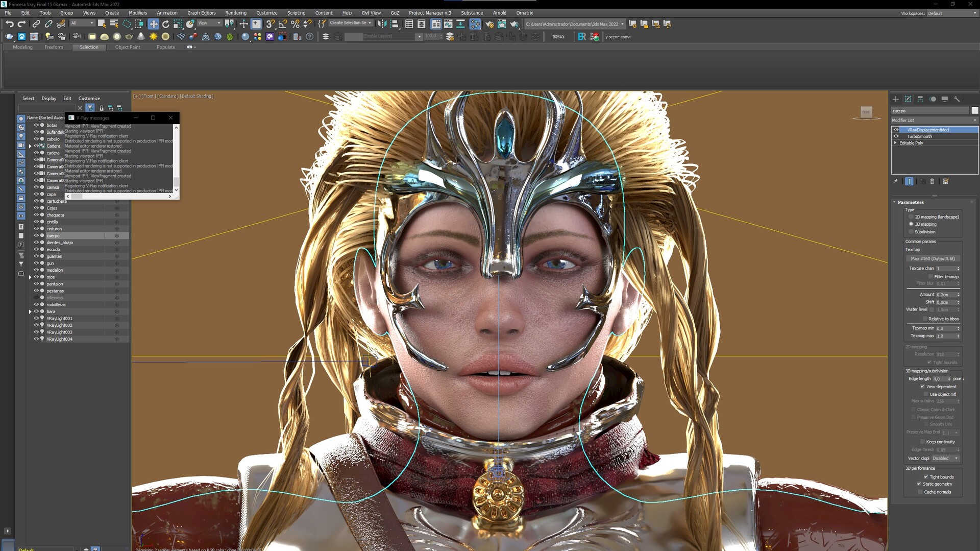Expand the Editable Poly modifier entry
Image resolution: width=980 pixels, height=551 pixels.
coord(896,143)
